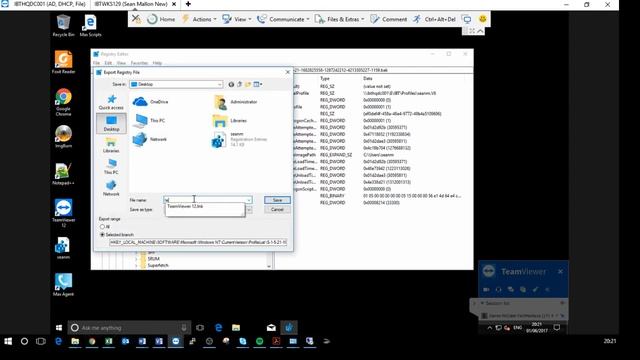Go to Home in TeamViewer toolbar

(161, 19)
